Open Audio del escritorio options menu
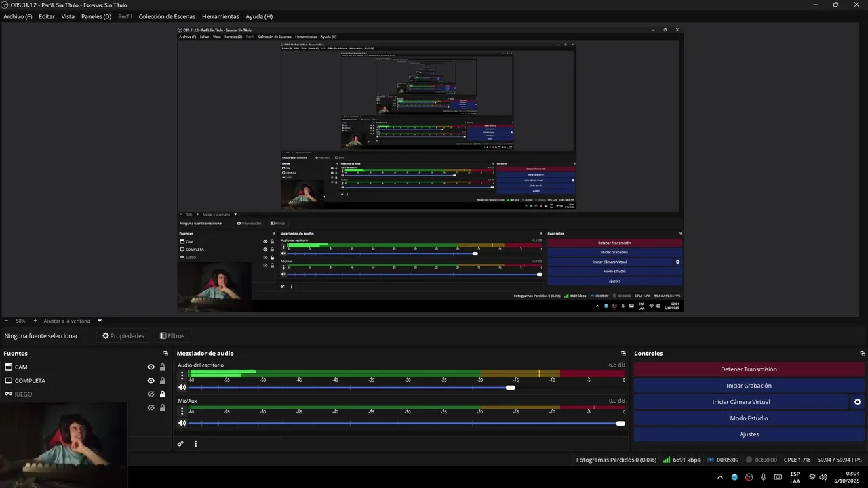Screen dimensions: 868x488 pyautogui.click(x=182, y=375)
